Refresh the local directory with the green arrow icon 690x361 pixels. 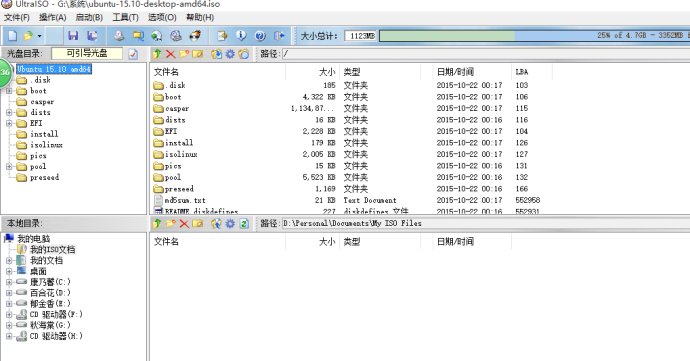coord(244,223)
